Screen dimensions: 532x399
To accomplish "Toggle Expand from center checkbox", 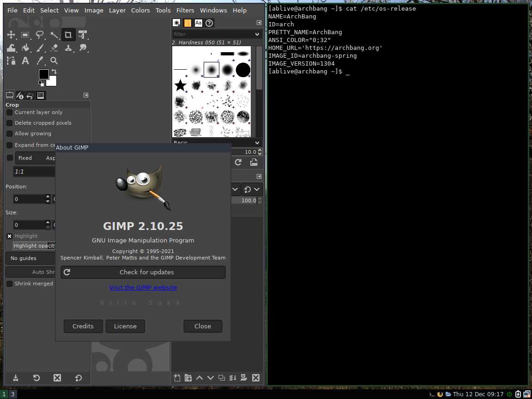I will 10,145.
